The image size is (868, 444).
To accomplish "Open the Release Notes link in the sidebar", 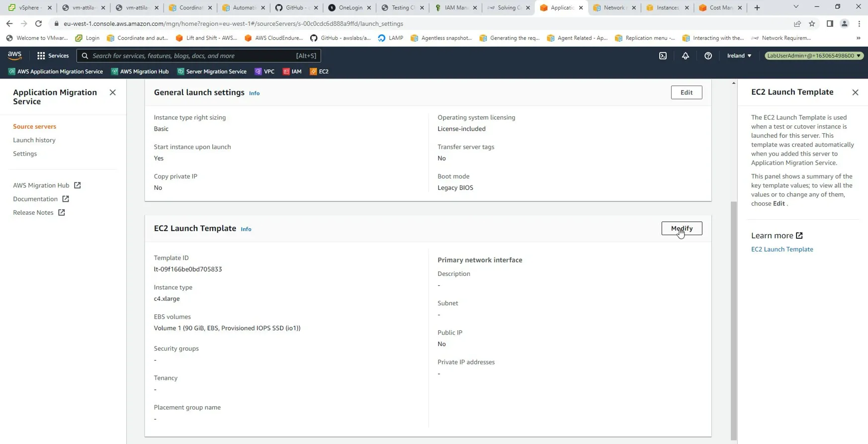I will tap(33, 212).
